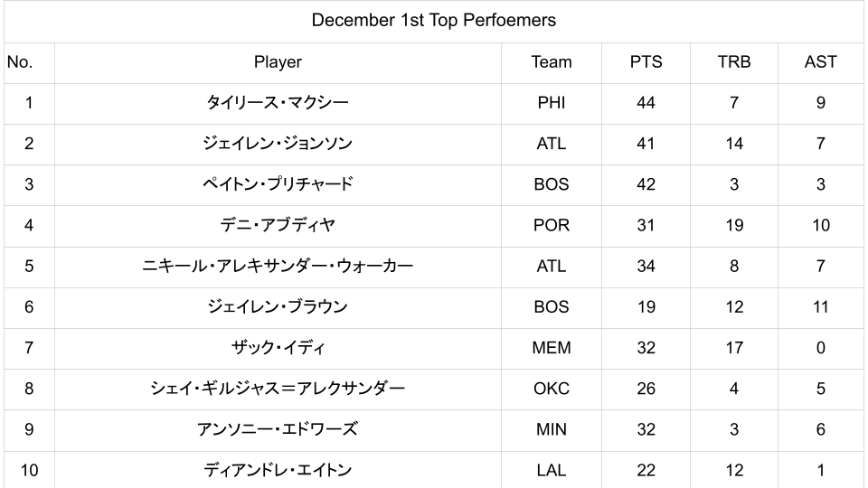Click player name アンソニー・エドワーズ

278,429
